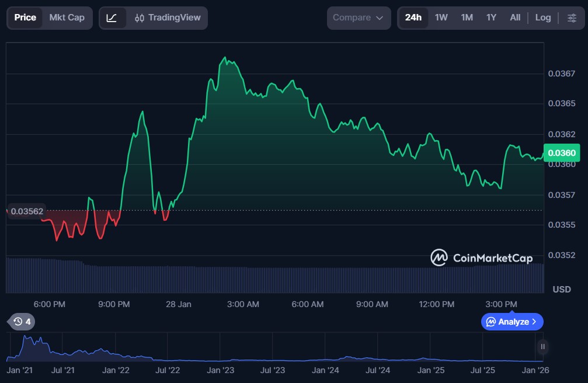
Task: Select the line chart view icon
Action: tap(112, 18)
